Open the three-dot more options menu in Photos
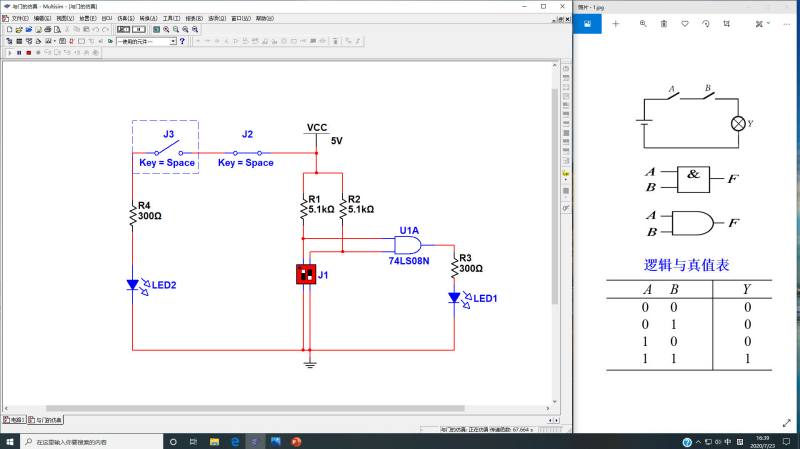The image size is (800, 449). coord(786,23)
